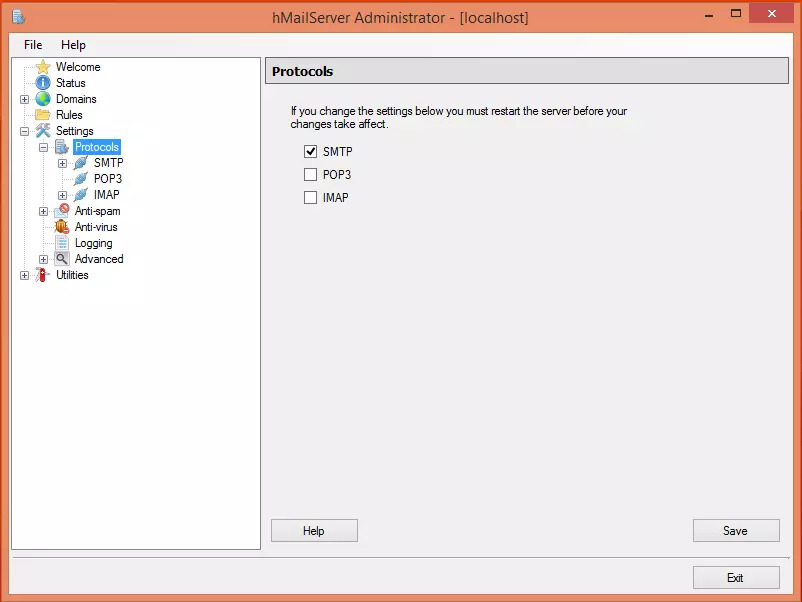Click the star icon beside Welcome
Screen dimensions: 802x602
[x=43, y=67]
